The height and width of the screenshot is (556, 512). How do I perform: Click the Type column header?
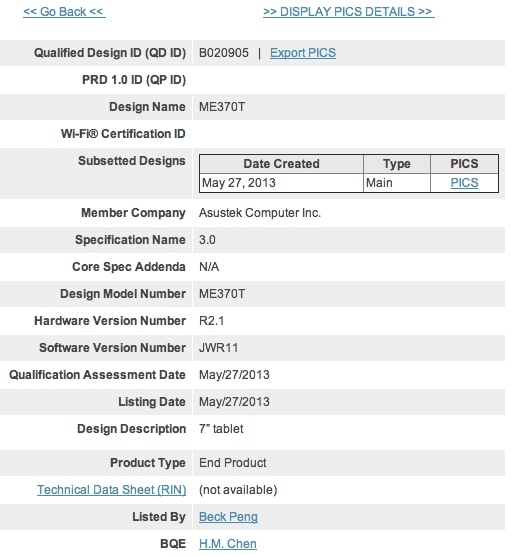(397, 164)
